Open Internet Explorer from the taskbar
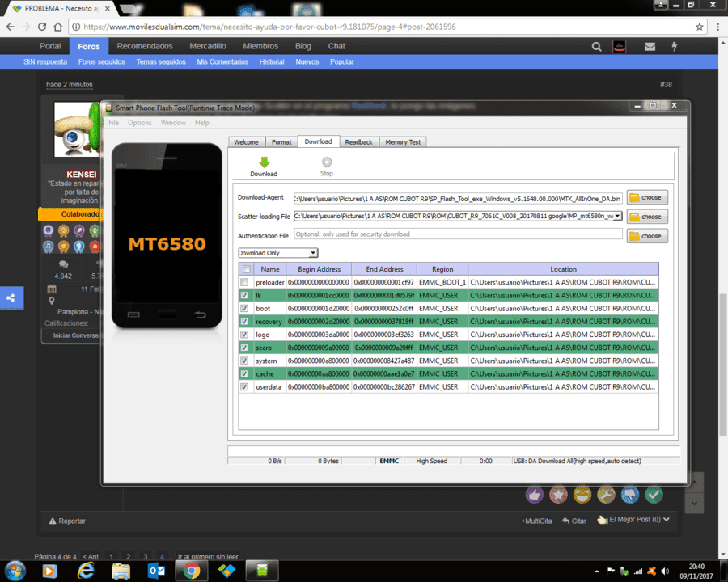 87,571
